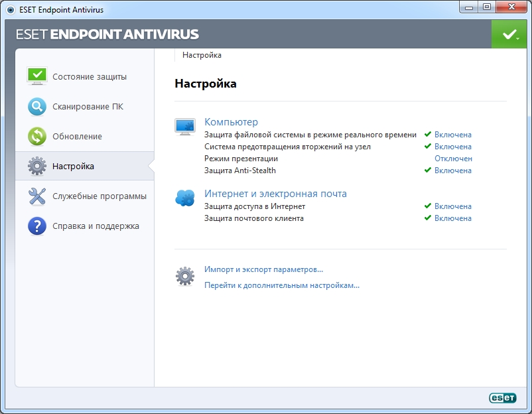532x414 pixels.
Task: Open Интернет и электронная почта heading
Action: [x=275, y=194]
